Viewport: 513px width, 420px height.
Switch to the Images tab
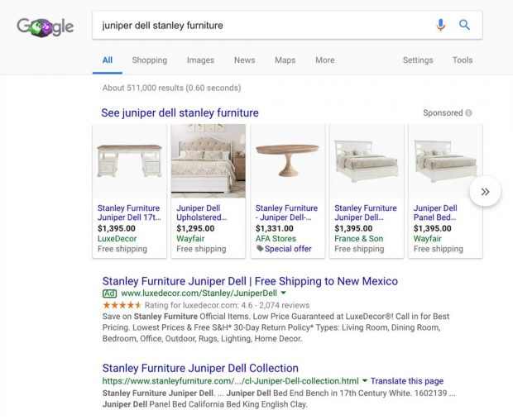200,60
